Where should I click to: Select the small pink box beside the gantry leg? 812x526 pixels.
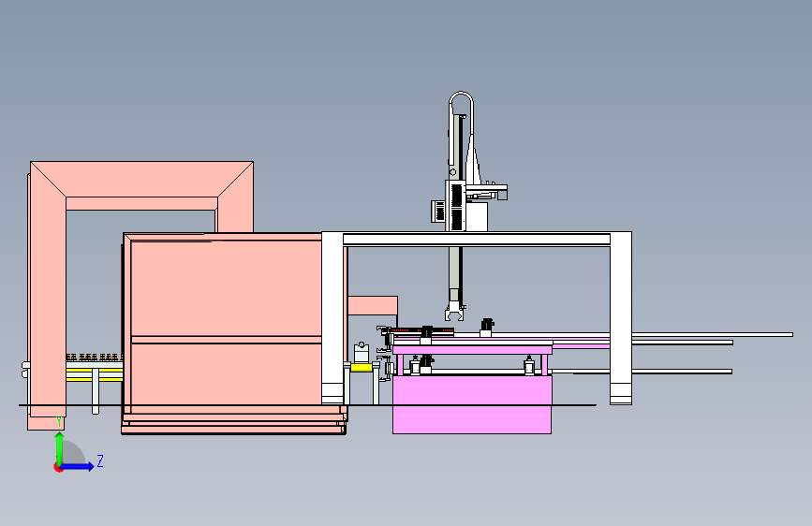click(373, 305)
